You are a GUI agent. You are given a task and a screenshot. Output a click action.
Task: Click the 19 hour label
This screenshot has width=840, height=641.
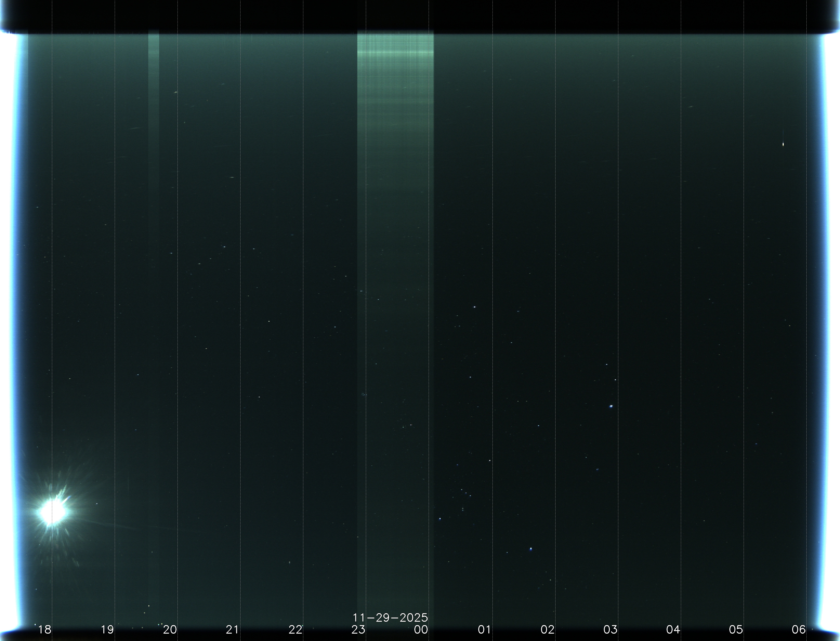[x=108, y=629]
